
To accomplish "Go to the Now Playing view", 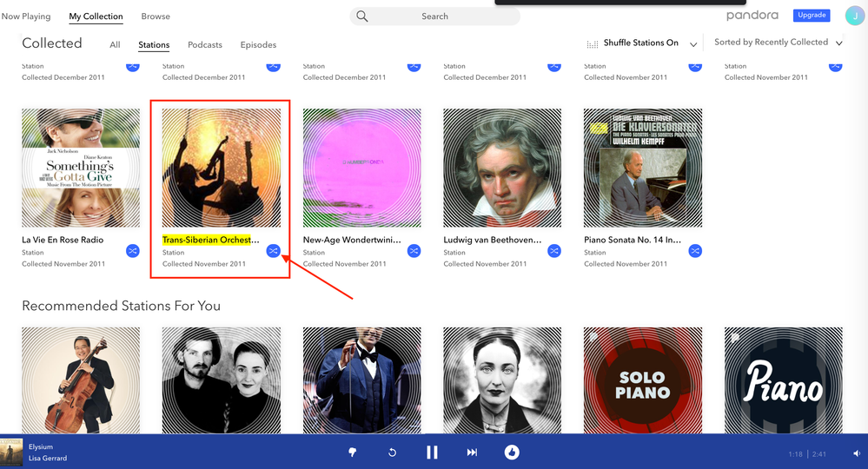I will (26, 17).
